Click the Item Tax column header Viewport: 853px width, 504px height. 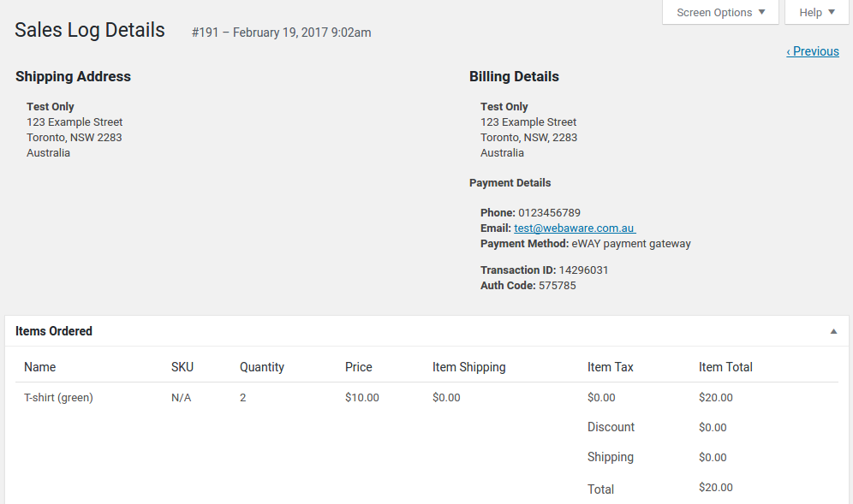611,367
